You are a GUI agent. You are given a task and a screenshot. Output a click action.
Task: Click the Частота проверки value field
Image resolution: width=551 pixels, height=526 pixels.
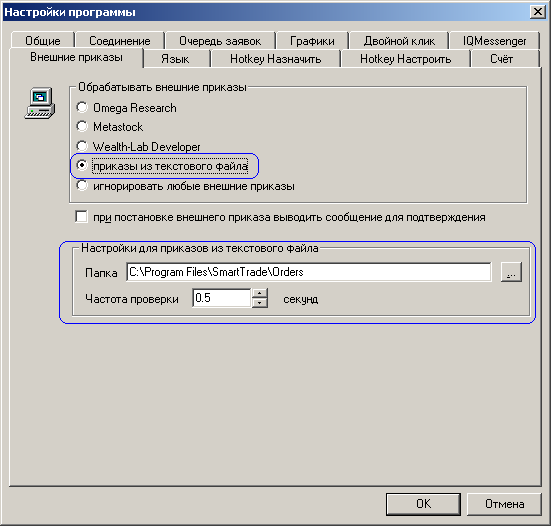[222, 298]
